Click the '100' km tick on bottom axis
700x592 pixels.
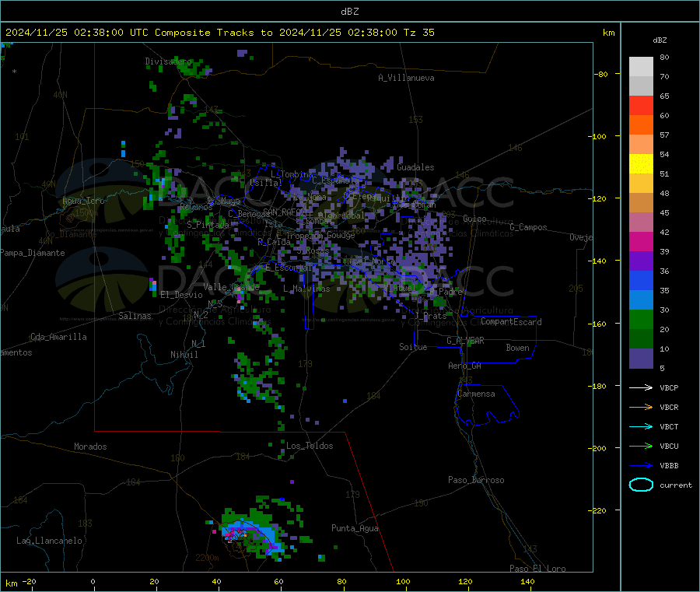click(x=403, y=581)
